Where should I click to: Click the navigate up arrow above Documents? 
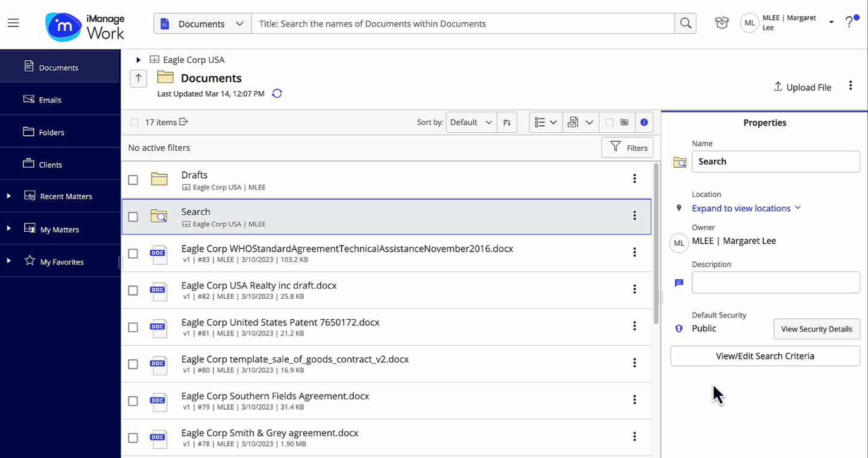coord(138,78)
